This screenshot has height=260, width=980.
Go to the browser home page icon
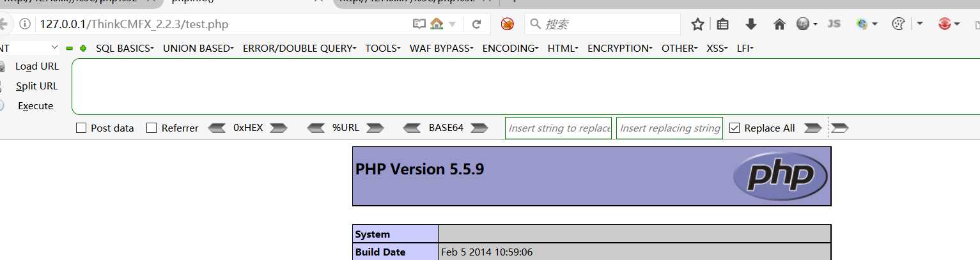(x=779, y=24)
